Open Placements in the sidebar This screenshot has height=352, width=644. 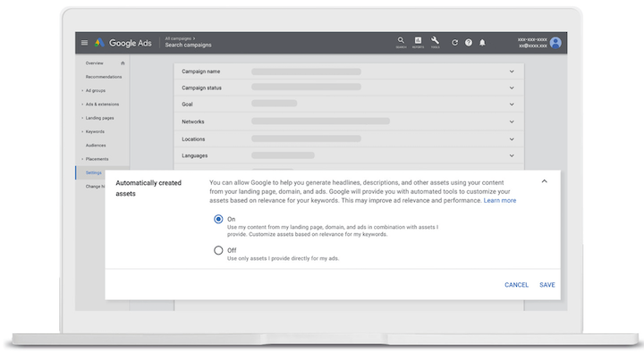click(97, 159)
